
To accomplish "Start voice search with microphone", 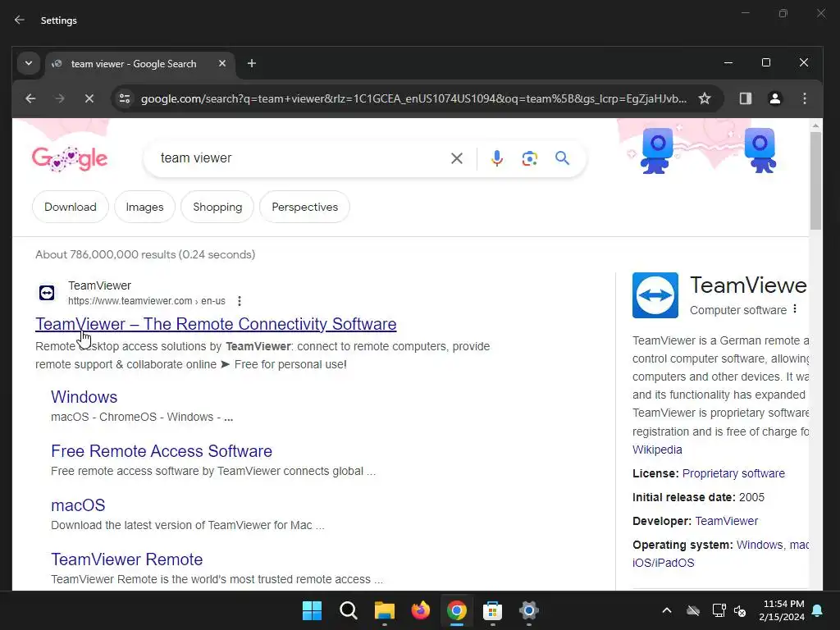I will tap(496, 158).
